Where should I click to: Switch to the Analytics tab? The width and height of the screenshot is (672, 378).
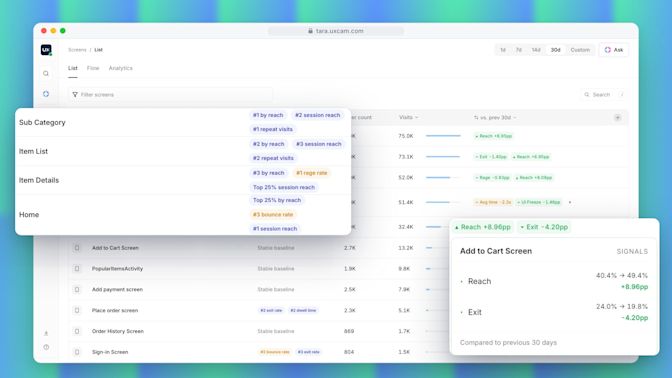click(120, 68)
